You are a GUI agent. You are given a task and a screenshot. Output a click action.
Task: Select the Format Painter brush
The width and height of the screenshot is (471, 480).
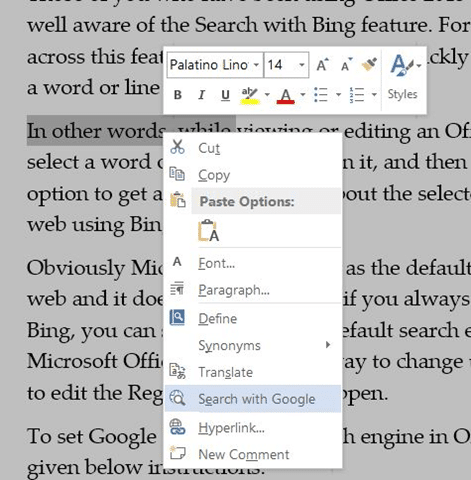coord(369,64)
